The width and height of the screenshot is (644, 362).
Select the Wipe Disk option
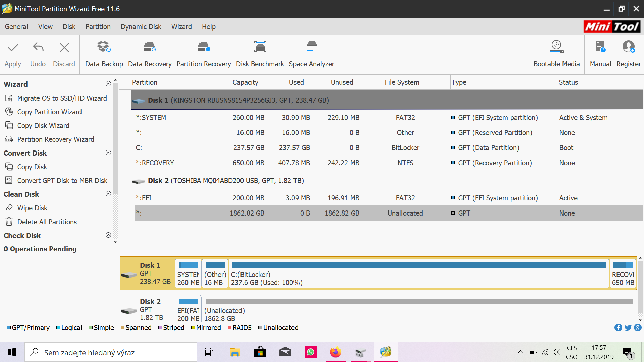[32, 208]
